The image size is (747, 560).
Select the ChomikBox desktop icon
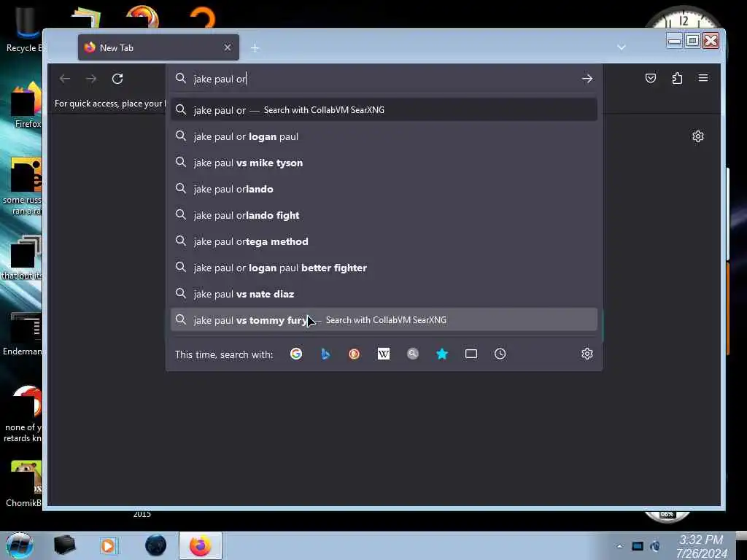[24, 483]
